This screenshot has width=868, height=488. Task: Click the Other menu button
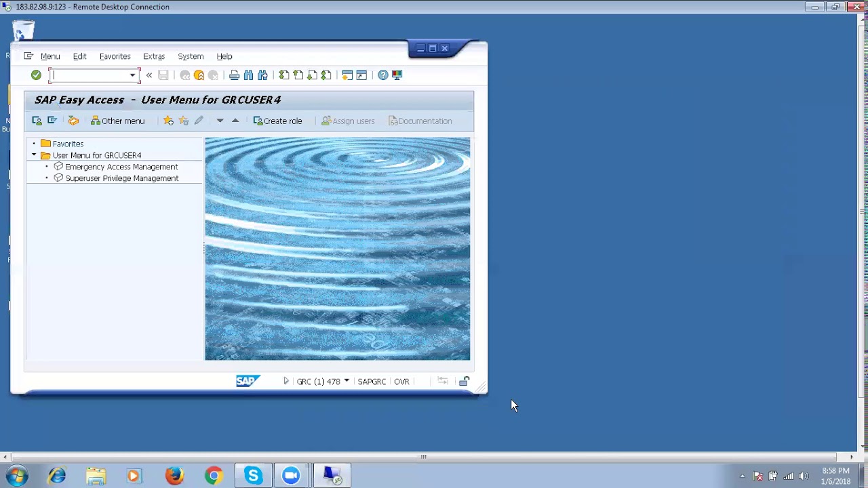tap(118, 121)
